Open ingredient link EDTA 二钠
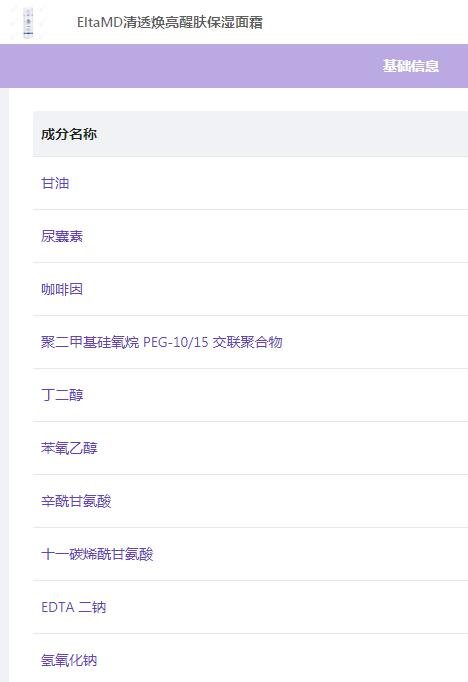468x682 pixels. [74, 607]
